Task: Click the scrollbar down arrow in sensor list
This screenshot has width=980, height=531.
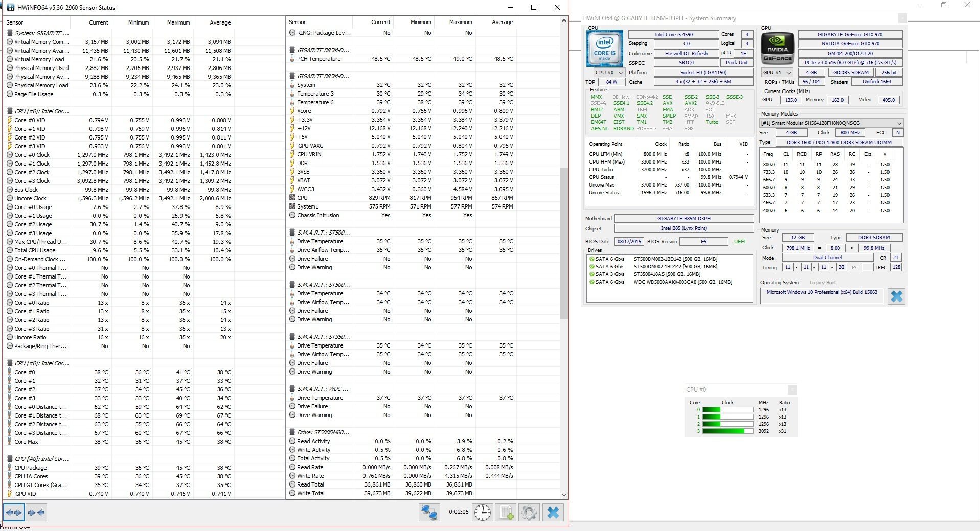Action: pyautogui.click(x=564, y=495)
